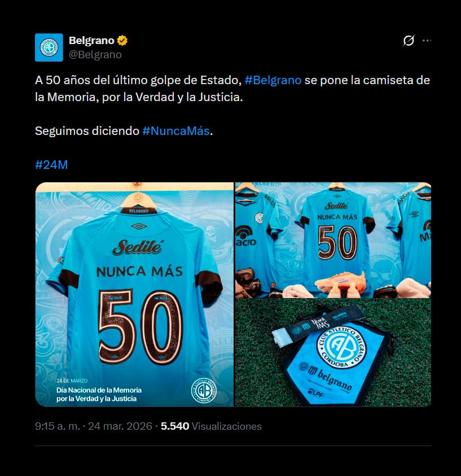
Task: Click the orange boot in locker photo
Action: [341, 283]
